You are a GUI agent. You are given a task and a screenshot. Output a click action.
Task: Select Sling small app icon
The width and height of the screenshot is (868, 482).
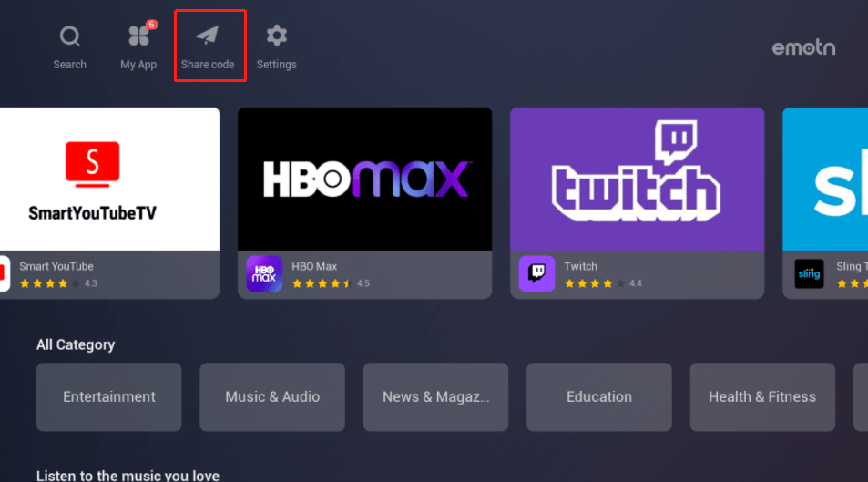click(x=809, y=273)
